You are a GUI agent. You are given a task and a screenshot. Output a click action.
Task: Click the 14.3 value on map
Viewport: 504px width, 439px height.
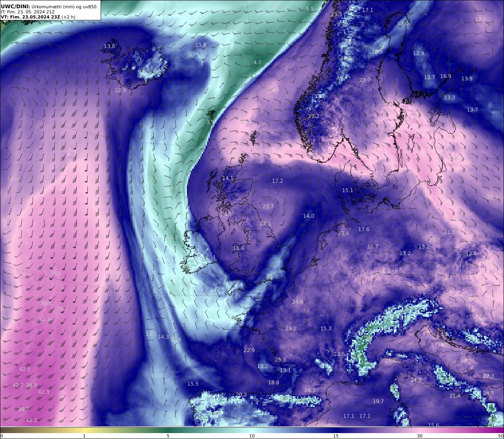(x=163, y=337)
